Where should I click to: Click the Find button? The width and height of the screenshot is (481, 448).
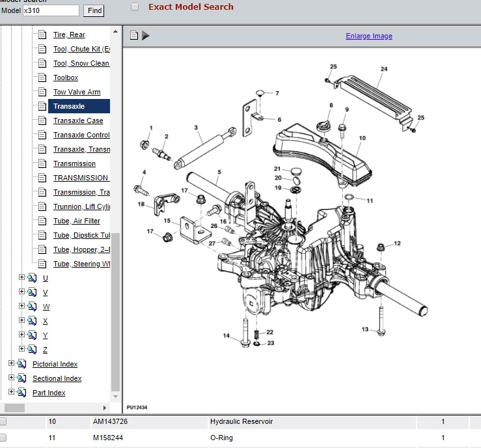[94, 10]
